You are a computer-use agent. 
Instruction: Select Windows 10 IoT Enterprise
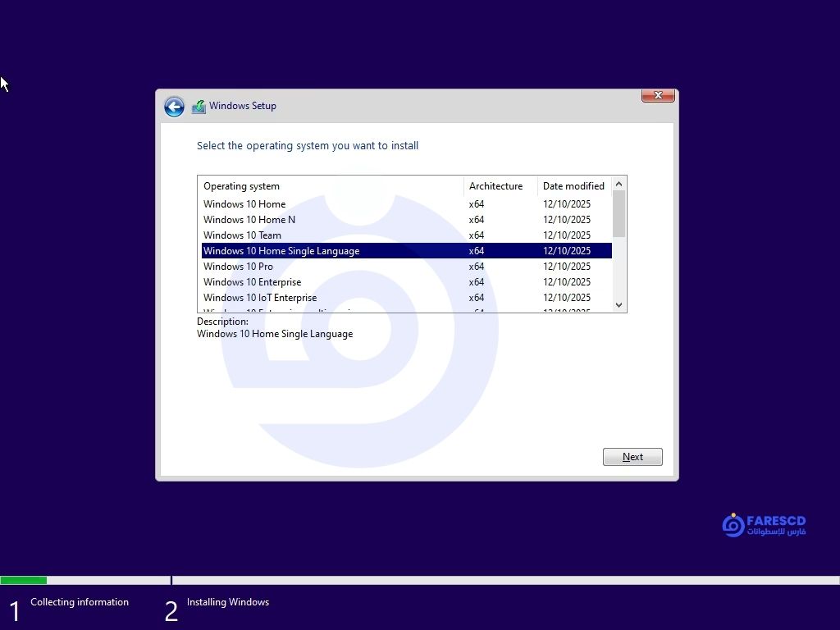coord(260,298)
